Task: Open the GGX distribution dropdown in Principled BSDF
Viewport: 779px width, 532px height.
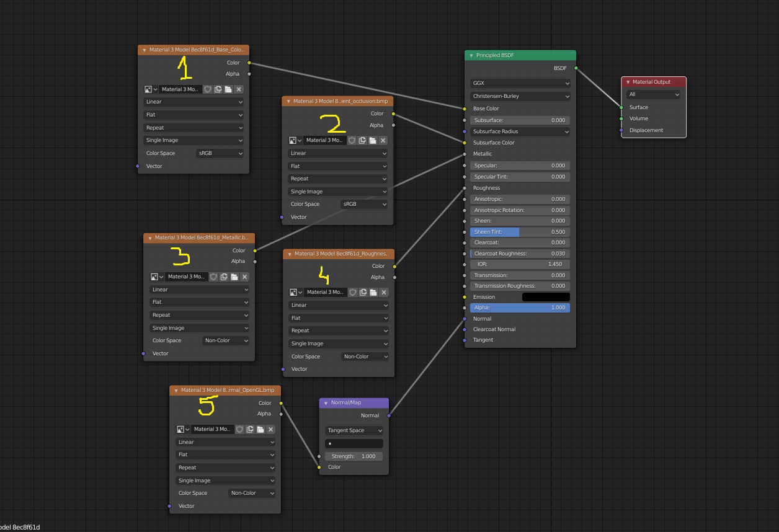Action: (x=520, y=82)
